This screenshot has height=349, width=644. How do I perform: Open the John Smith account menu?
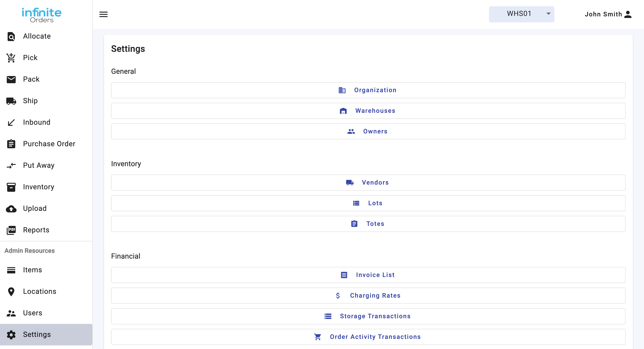click(608, 14)
